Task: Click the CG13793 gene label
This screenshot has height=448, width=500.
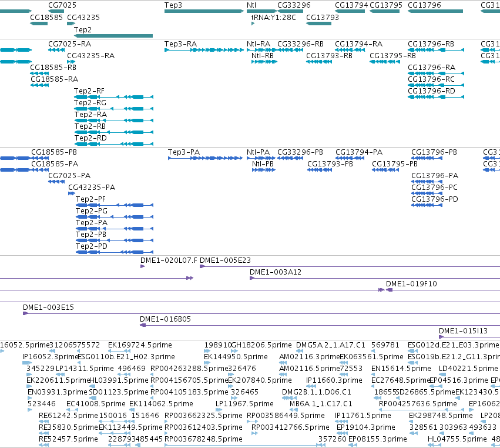Action: (x=323, y=17)
